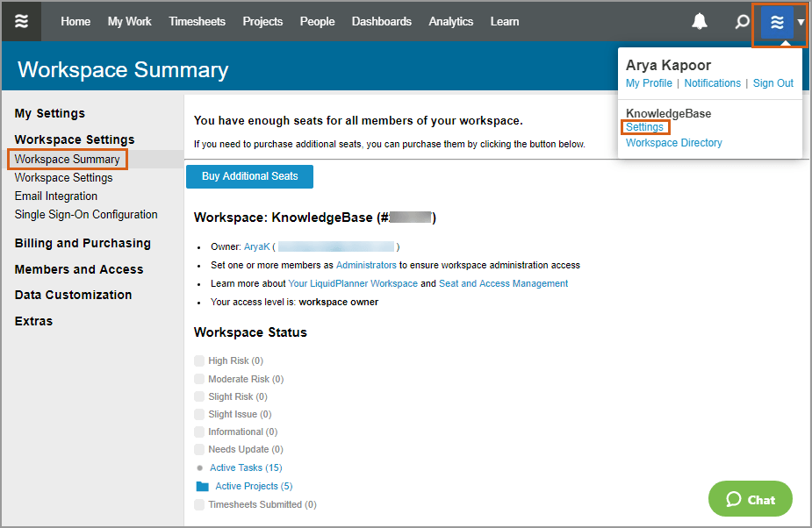Click the Active Projects folder icon
Image resolution: width=812 pixels, height=528 pixels.
(202, 486)
